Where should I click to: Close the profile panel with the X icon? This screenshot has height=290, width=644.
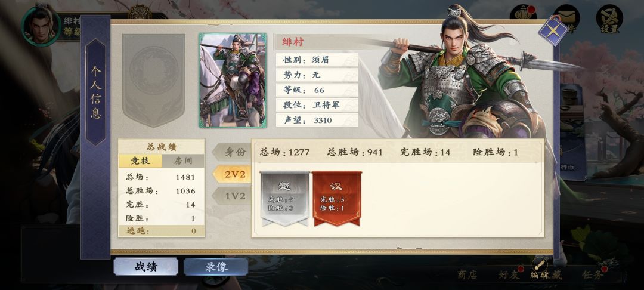[x=553, y=31]
